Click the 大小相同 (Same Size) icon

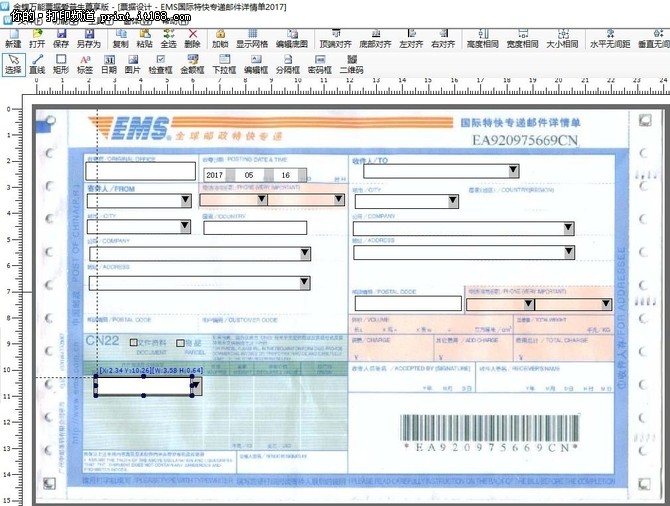[x=562, y=38]
